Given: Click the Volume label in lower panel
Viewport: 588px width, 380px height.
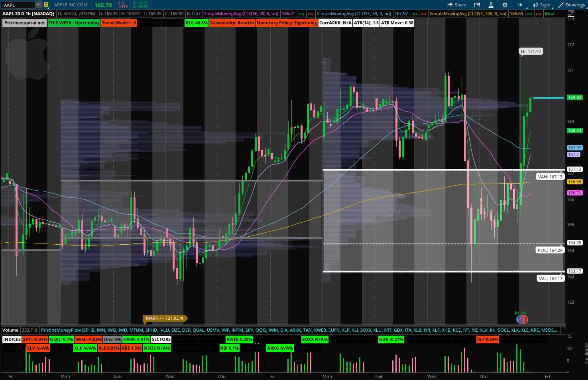Looking at the screenshot, I should [10, 330].
